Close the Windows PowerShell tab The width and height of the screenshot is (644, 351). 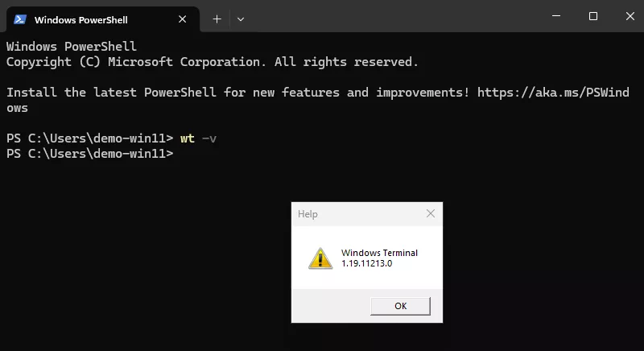183,19
